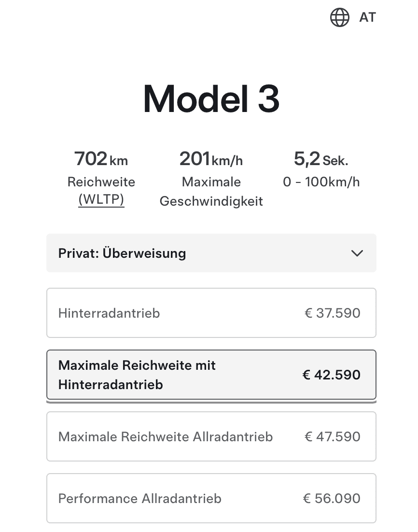Image resolution: width=418 pixels, height=532 pixels.
Task: Click the € 47.590 price
Action: coord(333,437)
